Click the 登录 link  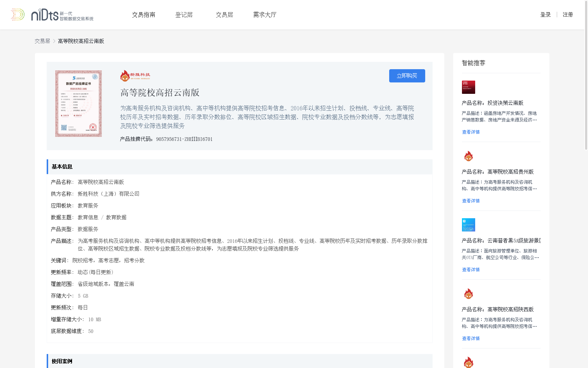coord(545,15)
